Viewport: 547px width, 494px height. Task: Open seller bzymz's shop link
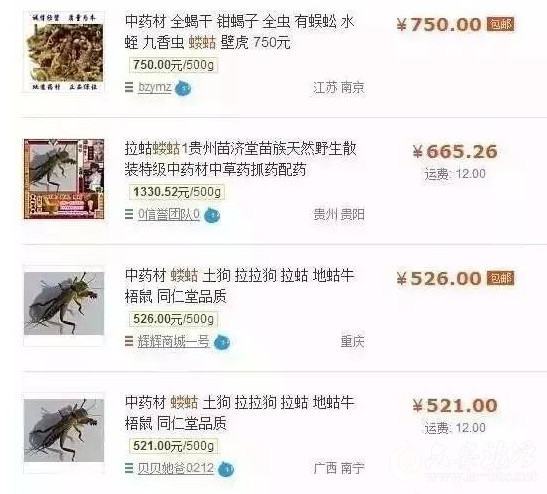pos(155,87)
